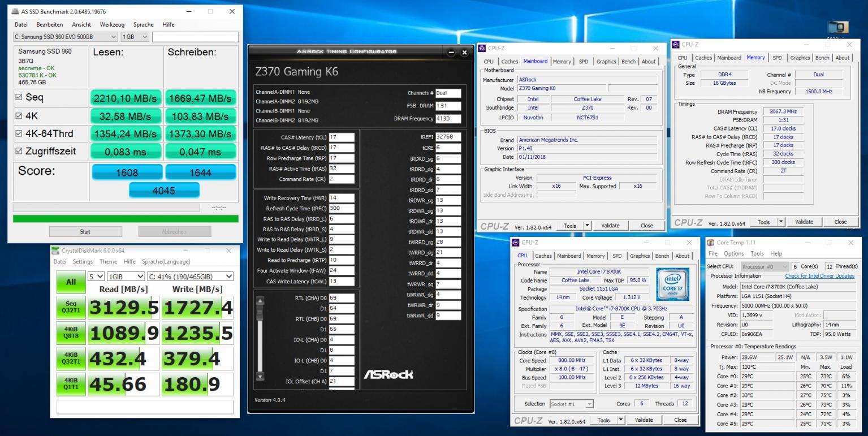Image resolution: width=868 pixels, height=436 pixels.
Task: Toggle the Seq test checkbox in AS SSD
Action: tap(19, 98)
